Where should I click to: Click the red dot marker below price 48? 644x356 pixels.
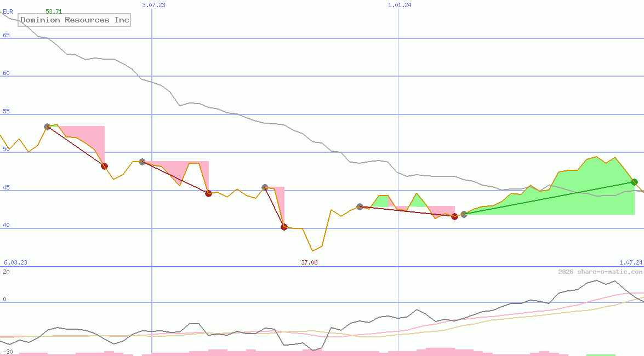click(x=104, y=166)
